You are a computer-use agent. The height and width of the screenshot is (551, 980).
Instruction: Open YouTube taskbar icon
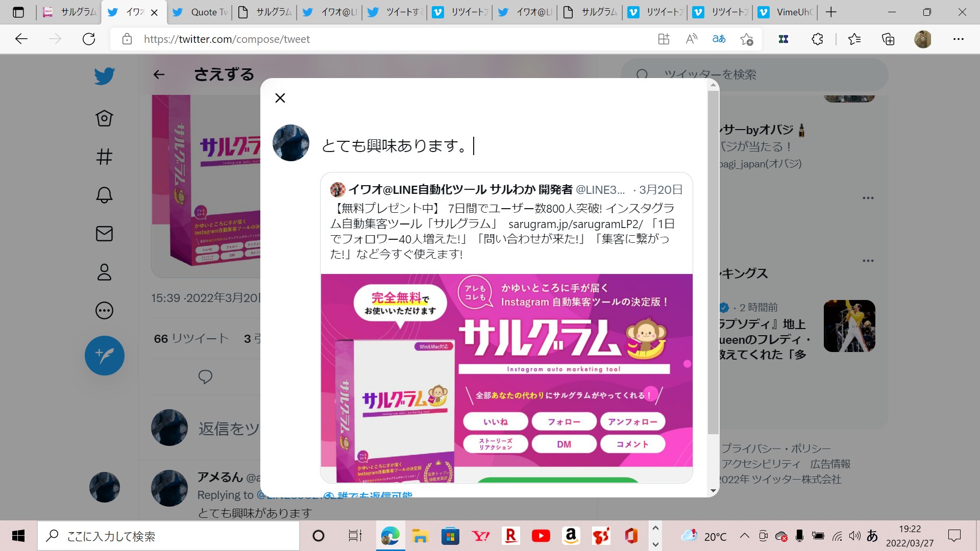(541, 536)
